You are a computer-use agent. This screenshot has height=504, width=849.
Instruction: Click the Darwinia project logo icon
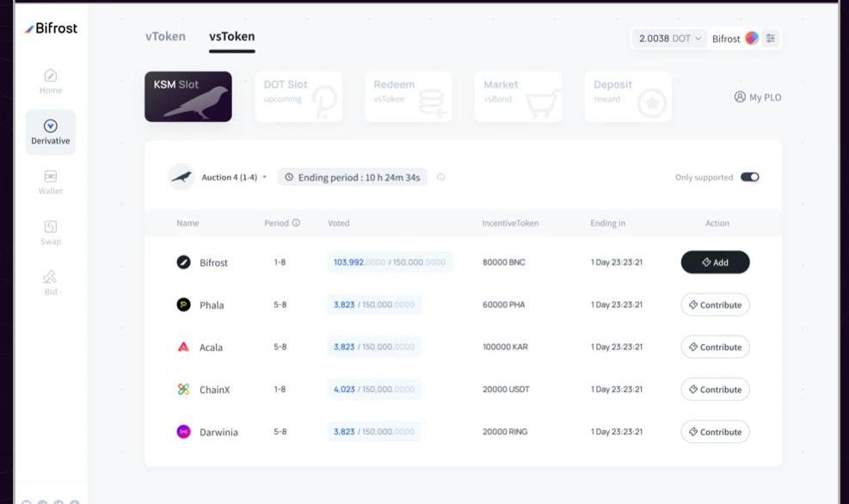pos(183,432)
